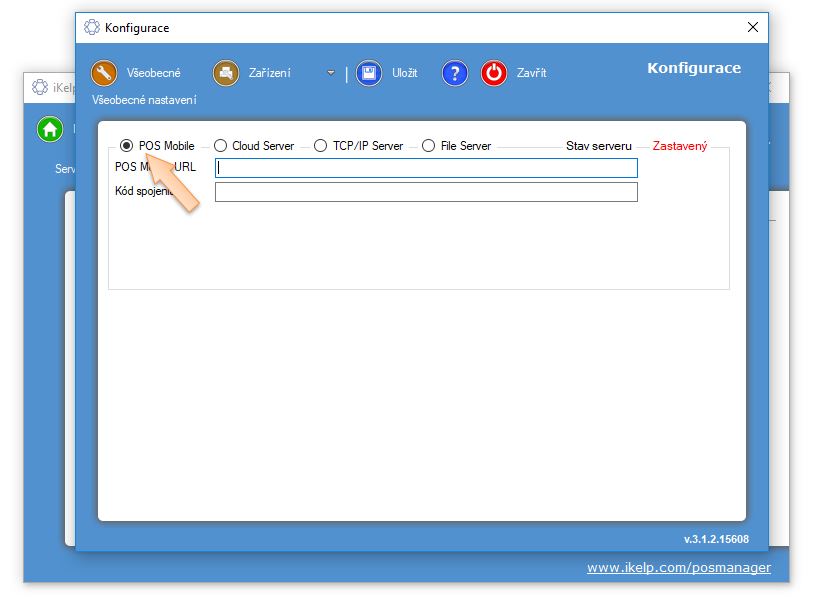Select the File Server radio option

click(x=429, y=146)
